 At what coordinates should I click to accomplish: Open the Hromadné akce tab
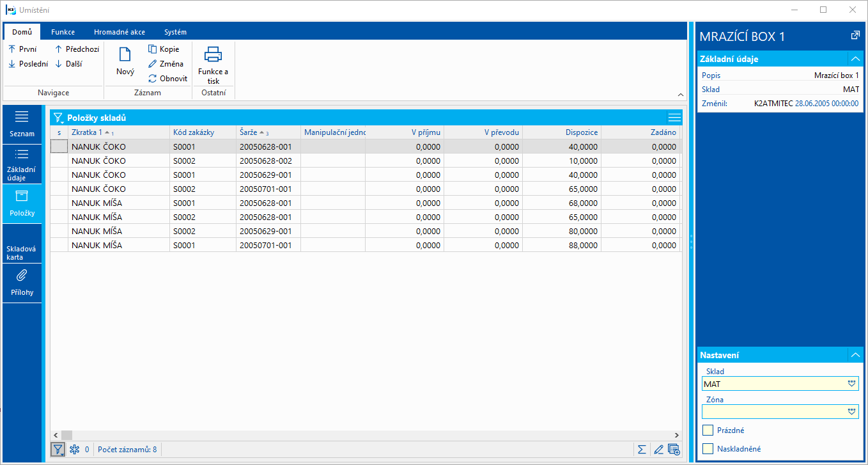[x=120, y=32]
